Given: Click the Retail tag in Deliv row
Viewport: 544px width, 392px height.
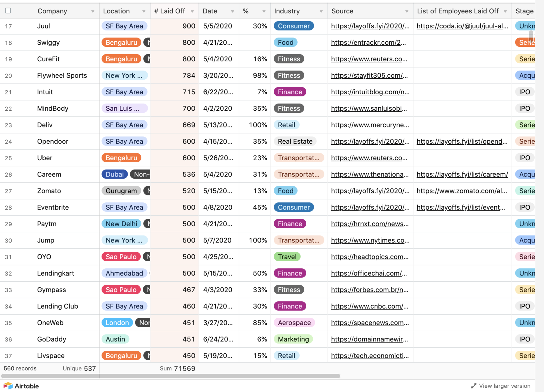Looking at the screenshot, I should tap(286, 125).
